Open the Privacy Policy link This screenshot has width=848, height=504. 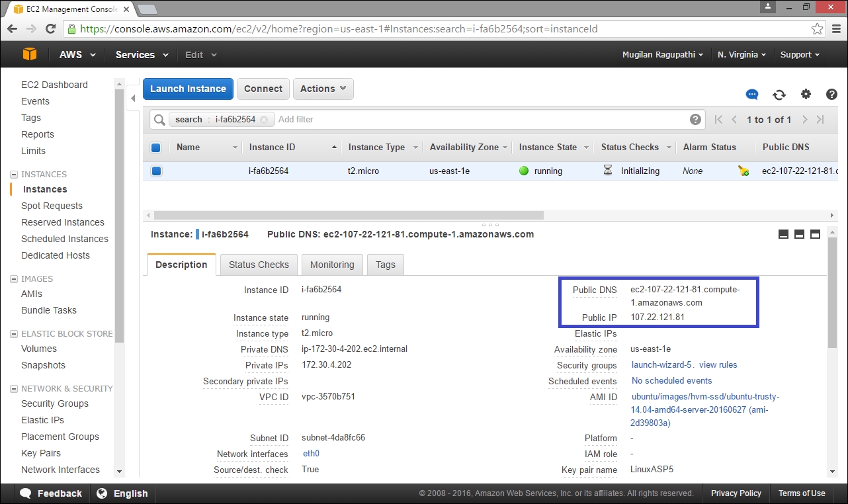pyautogui.click(x=736, y=493)
